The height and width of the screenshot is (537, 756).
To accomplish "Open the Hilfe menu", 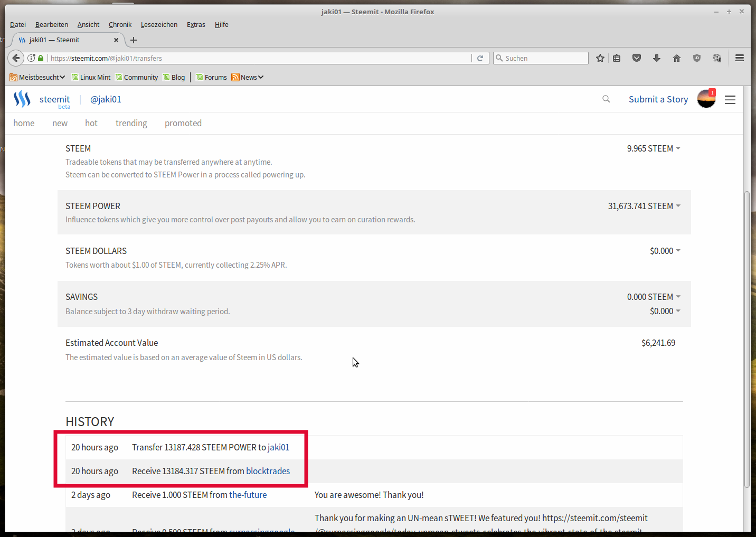I will pos(222,24).
